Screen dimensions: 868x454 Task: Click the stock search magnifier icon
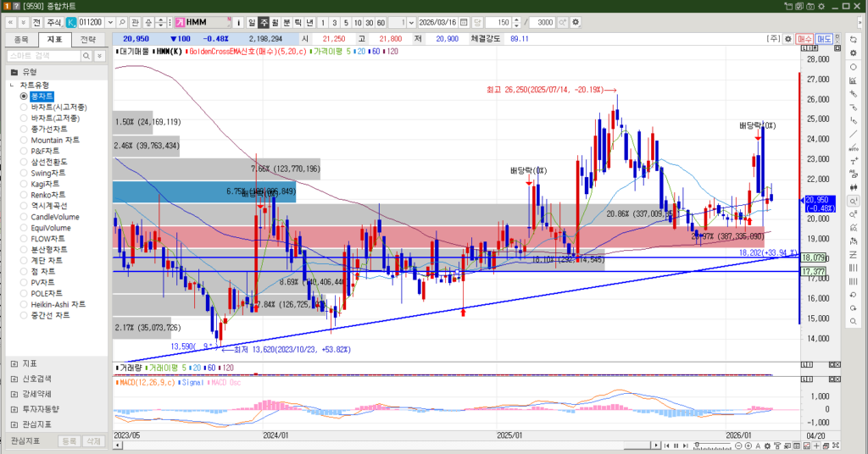[x=121, y=21]
